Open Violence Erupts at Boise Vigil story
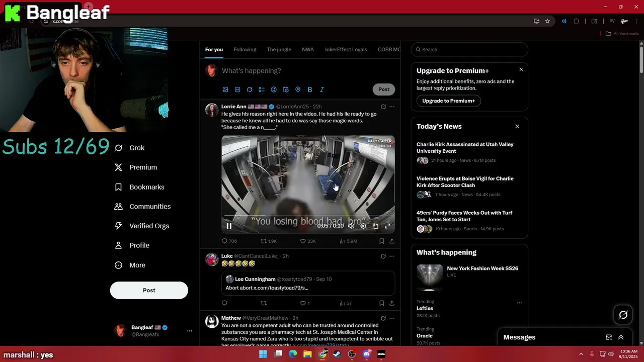The width and height of the screenshot is (644, 362). pyautogui.click(x=465, y=182)
